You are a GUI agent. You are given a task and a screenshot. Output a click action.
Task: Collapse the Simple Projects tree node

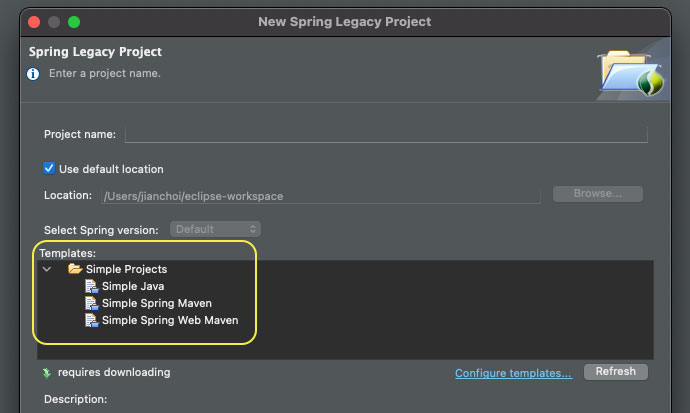[47, 269]
